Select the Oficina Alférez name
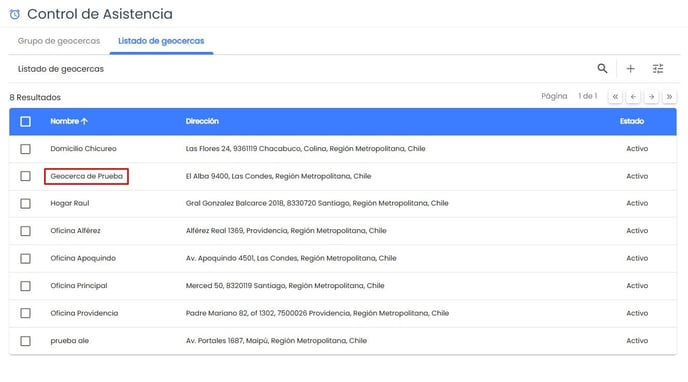The width and height of the screenshot is (688, 382). click(x=75, y=231)
